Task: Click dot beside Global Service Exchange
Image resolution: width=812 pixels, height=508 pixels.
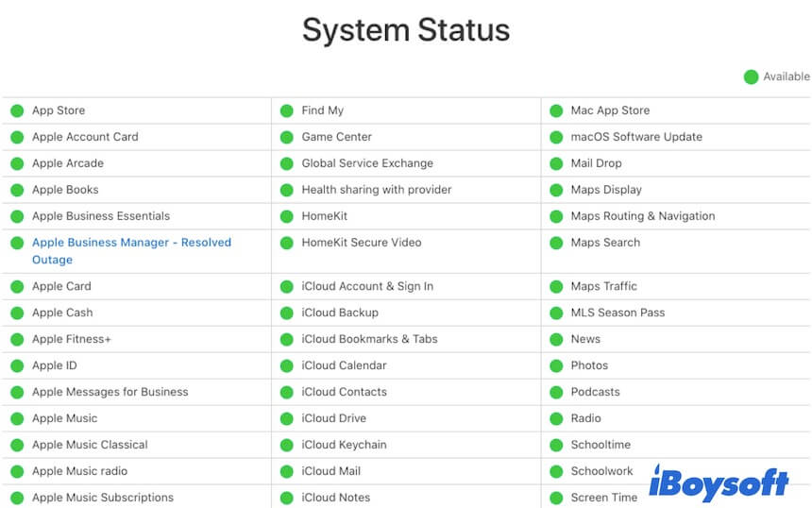Action: (x=287, y=163)
